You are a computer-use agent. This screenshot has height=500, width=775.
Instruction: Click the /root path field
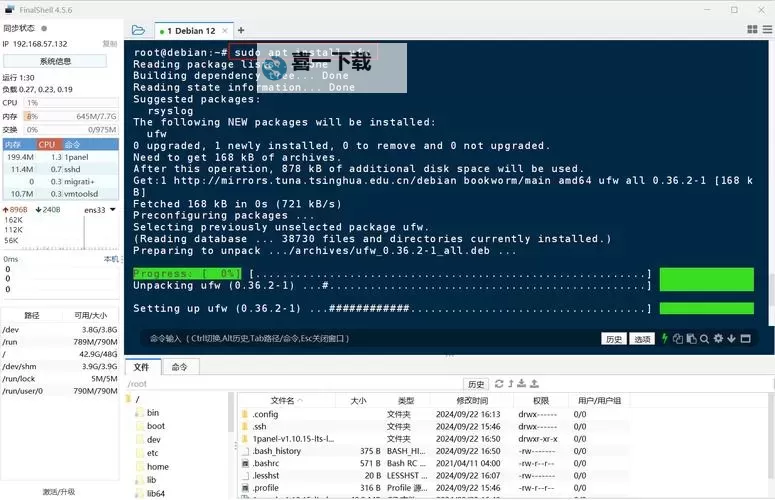294,384
